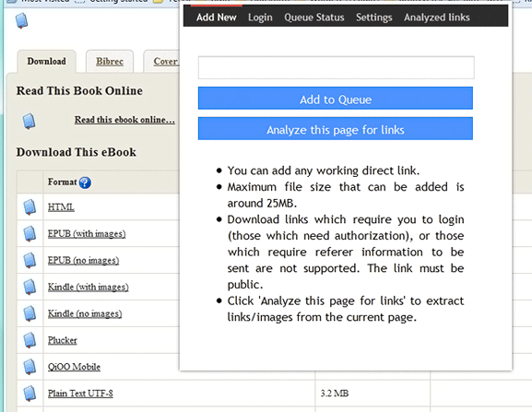
Task: Download EPUB (with images)
Action: (x=87, y=234)
